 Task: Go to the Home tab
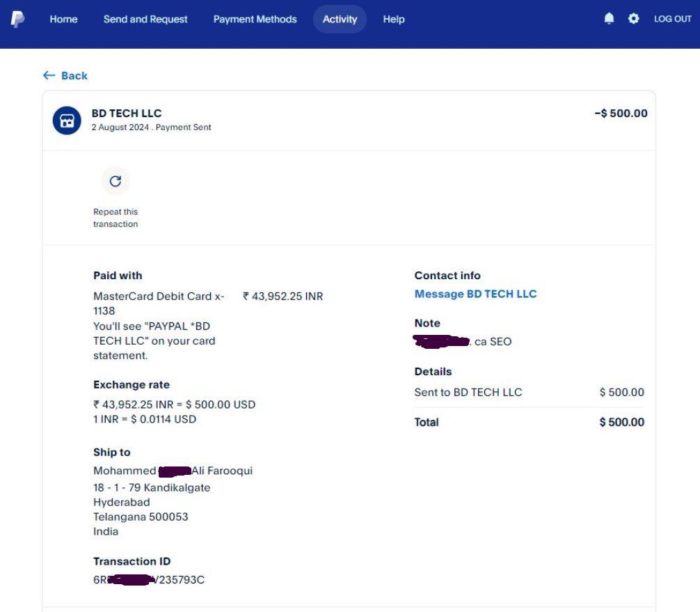(63, 19)
